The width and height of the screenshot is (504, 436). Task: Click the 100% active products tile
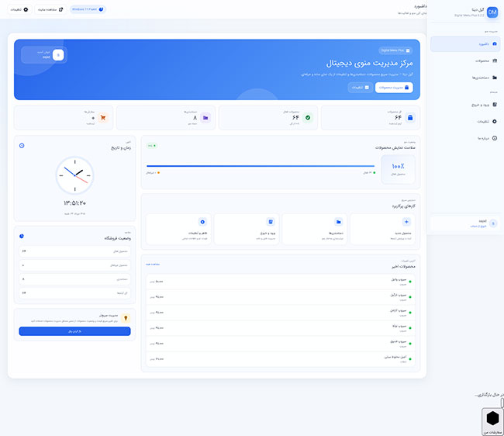tap(398, 169)
